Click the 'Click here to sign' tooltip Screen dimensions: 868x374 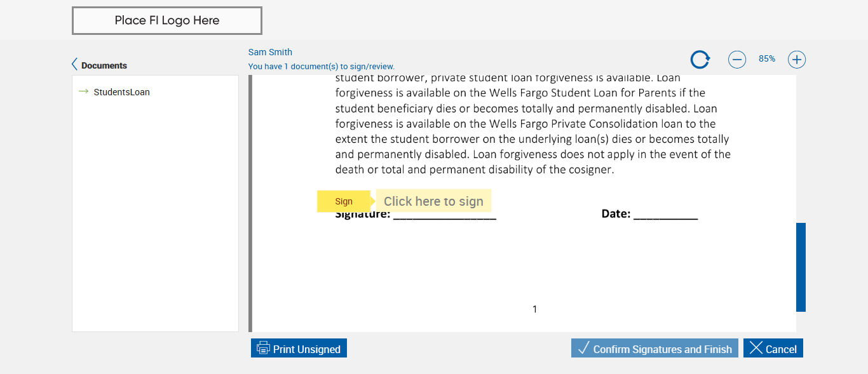tap(433, 201)
